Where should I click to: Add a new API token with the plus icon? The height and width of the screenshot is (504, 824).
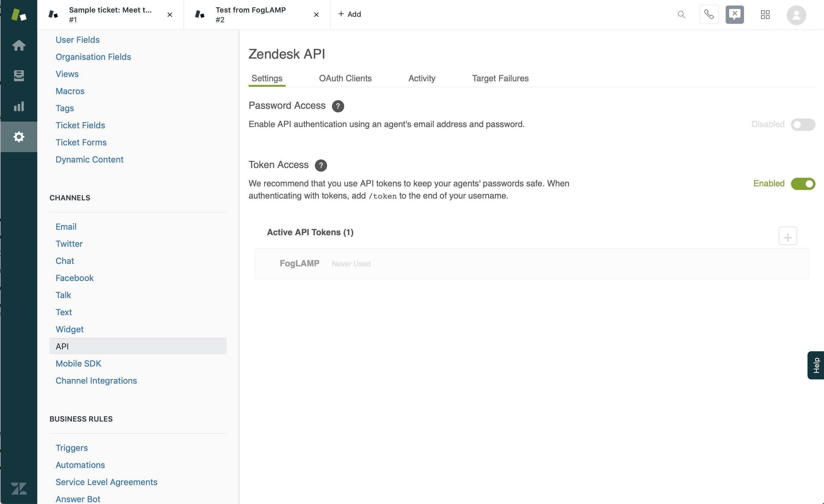pos(788,236)
